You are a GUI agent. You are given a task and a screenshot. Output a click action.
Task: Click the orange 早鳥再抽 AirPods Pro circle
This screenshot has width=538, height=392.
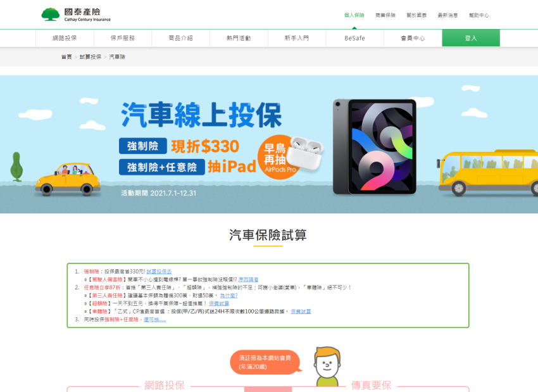point(280,157)
